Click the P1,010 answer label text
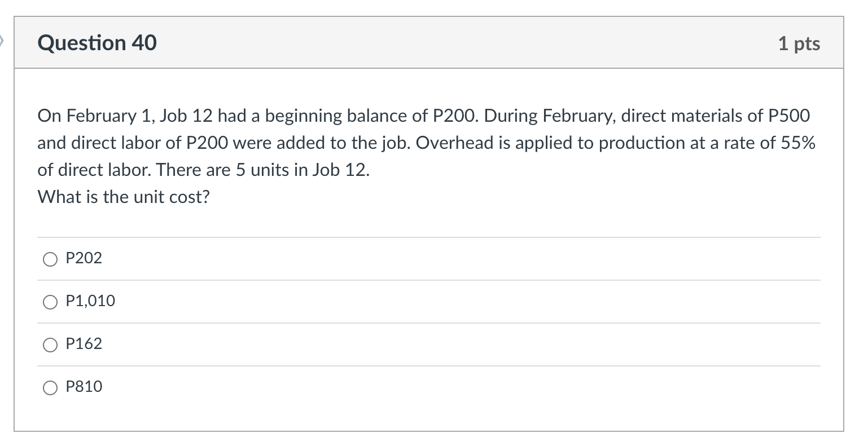Image resolution: width=868 pixels, height=442 pixels. (x=90, y=302)
